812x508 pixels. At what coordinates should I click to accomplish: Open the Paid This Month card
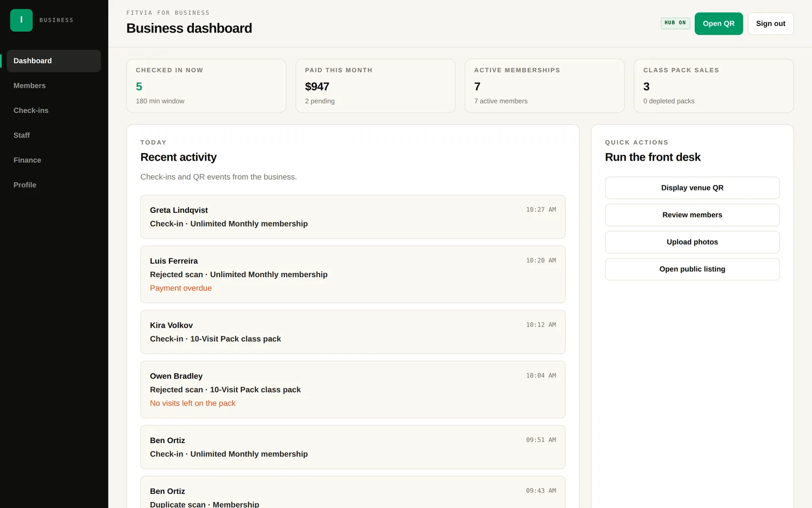coord(375,86)
